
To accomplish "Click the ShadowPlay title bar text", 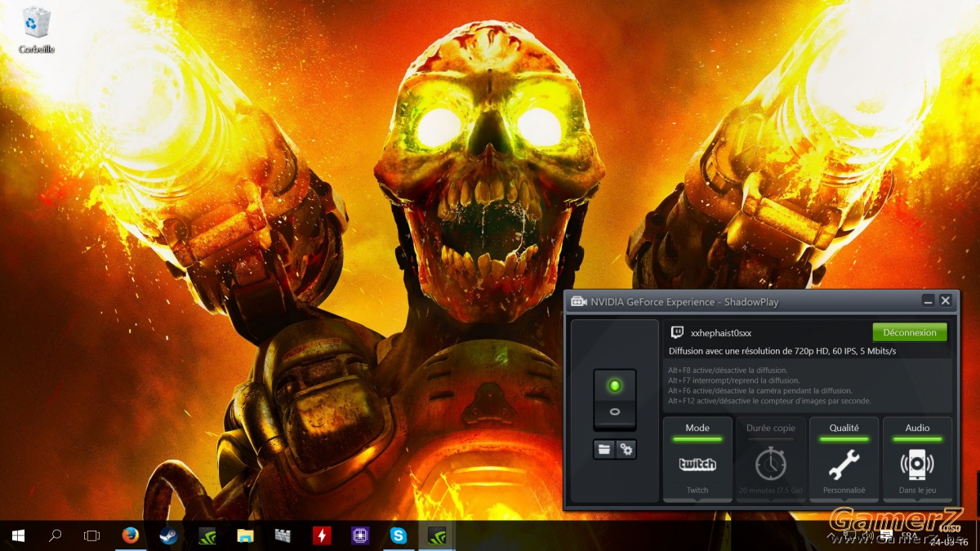I will (x=684, y=302).
